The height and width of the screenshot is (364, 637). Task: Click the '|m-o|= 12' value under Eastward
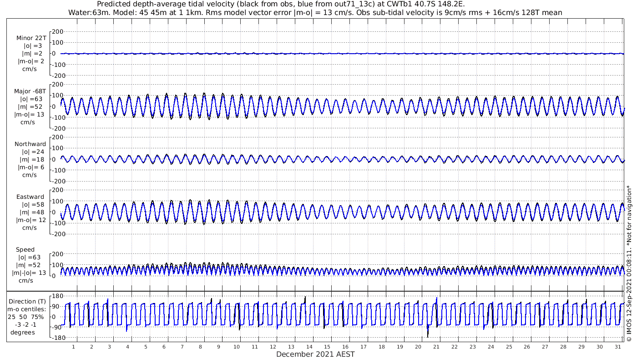[30, 220]
